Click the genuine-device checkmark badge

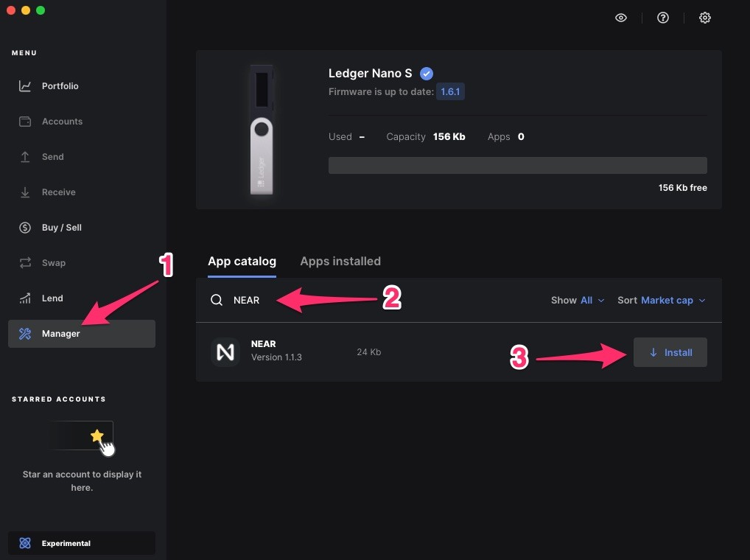pos(426,74)
